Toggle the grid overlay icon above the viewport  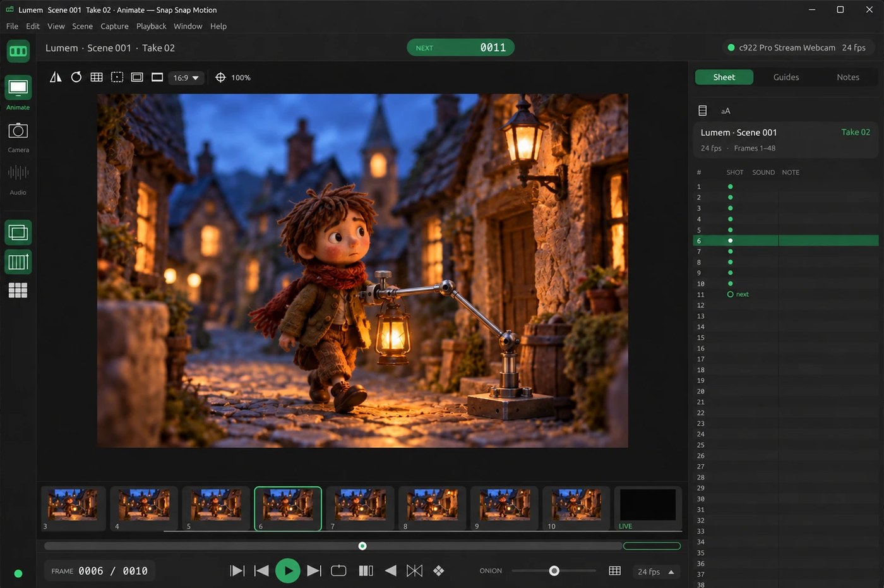(x=97, y=77)
